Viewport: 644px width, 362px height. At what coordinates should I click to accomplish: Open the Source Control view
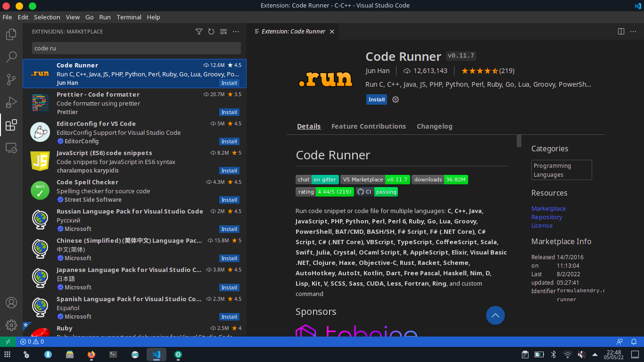point(11,80)
